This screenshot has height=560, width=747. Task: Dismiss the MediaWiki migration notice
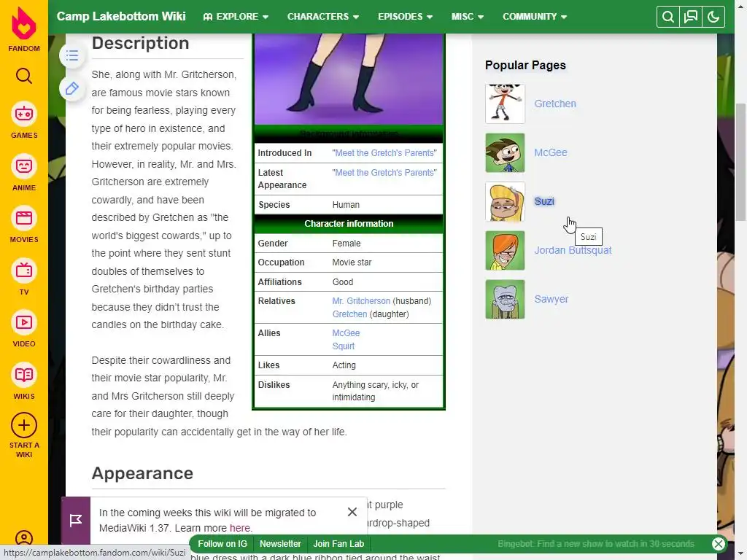click(x=352, y=512)
